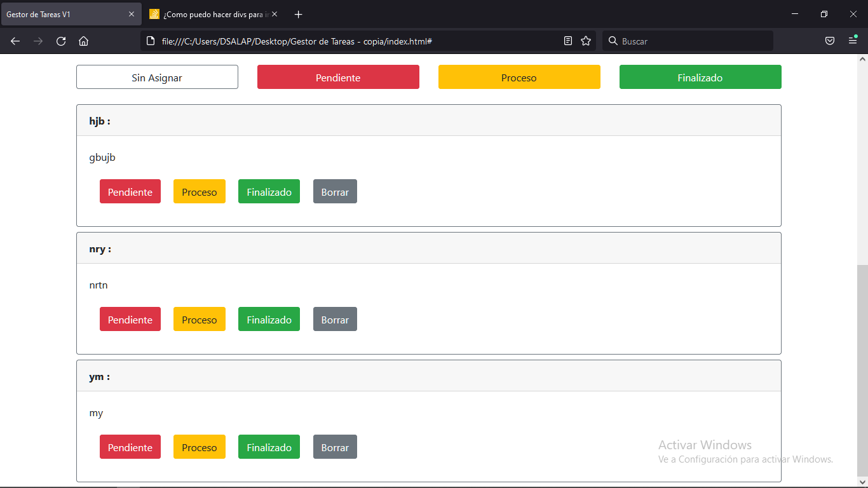
Task: Mark task hjb as Finalizado
Action: coord(269,192)
